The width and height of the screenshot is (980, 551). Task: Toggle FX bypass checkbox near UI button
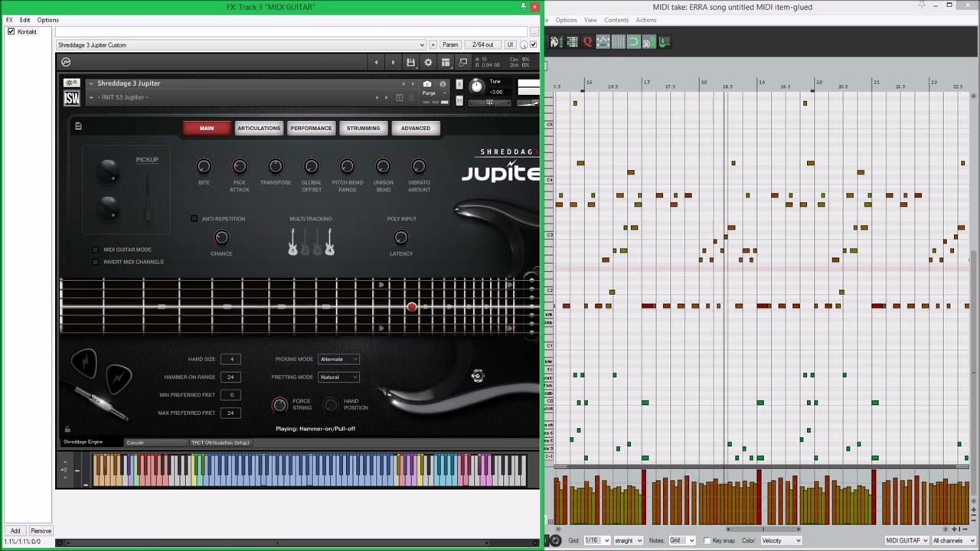[534, 44]
